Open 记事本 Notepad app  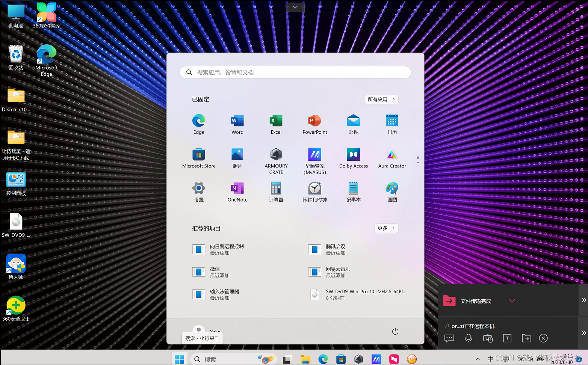tap(354, 192)
